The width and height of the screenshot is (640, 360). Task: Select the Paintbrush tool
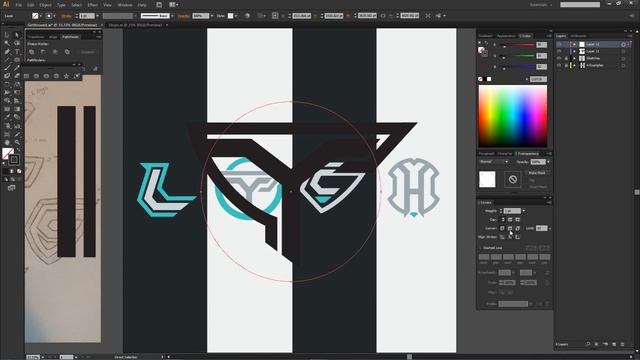[x=7, y=68]
